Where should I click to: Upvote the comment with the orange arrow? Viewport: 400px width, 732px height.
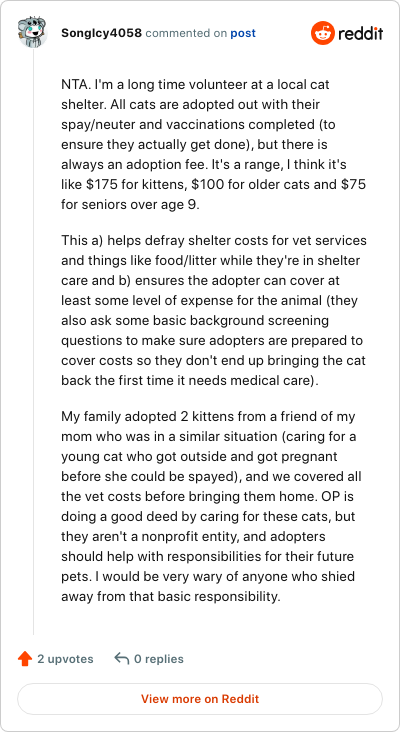(25, 659)
